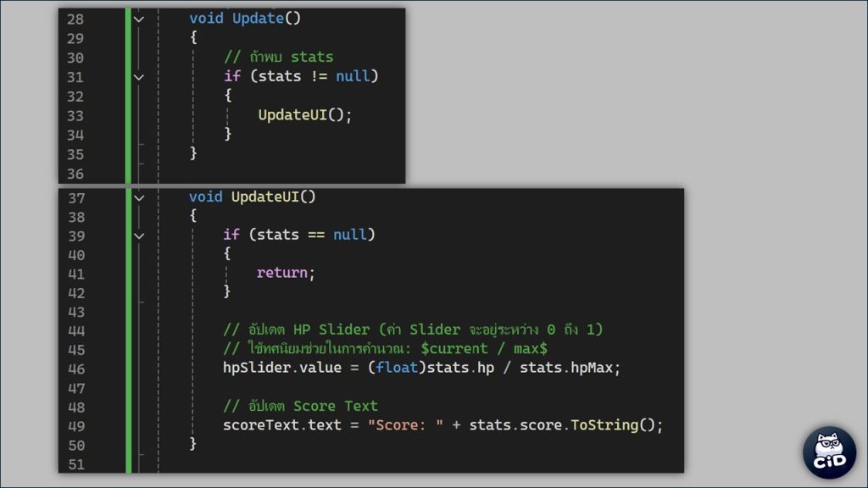
Task: Click line number 28 in the gutter
Action: click(75, 19)
